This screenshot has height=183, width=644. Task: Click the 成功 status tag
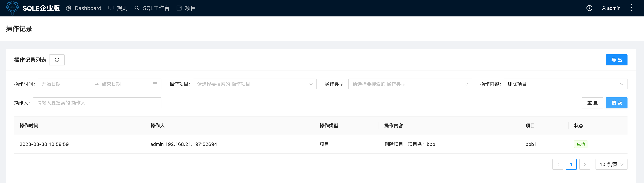[581, 144]
